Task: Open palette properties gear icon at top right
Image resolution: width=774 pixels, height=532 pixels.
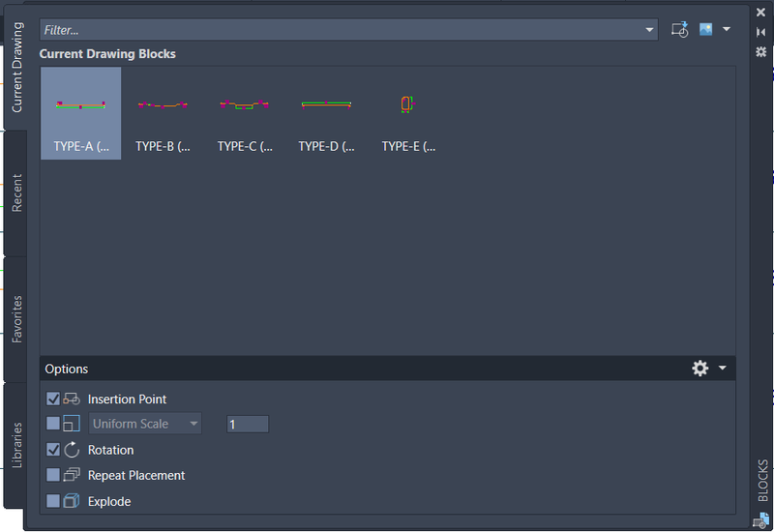Action: click(x=760, y=52)
